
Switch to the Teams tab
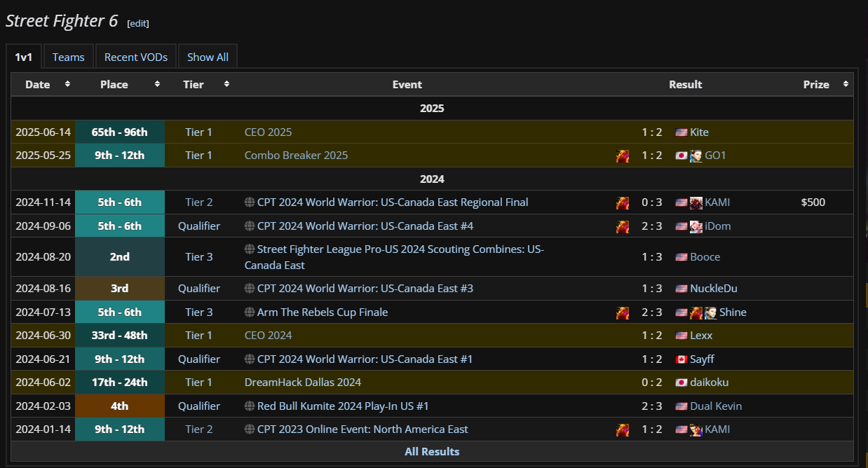coord(68,57)
